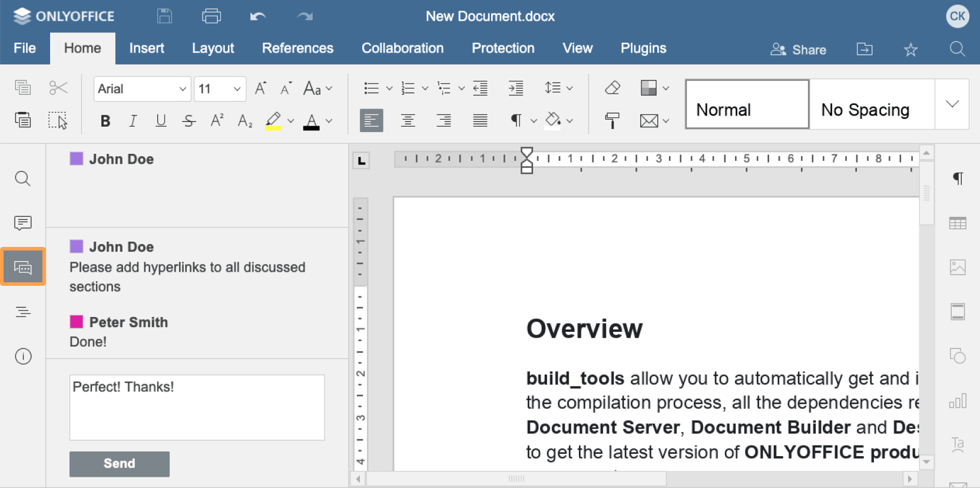Copy style with the paint roller icon
This screenshot has height=488, width=980.
point(612,121)
